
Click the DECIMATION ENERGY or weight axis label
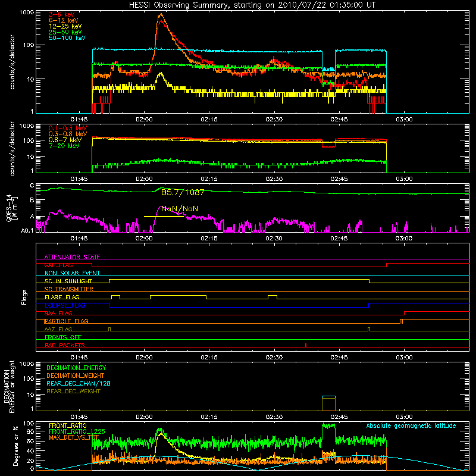[x=9, y=386]
